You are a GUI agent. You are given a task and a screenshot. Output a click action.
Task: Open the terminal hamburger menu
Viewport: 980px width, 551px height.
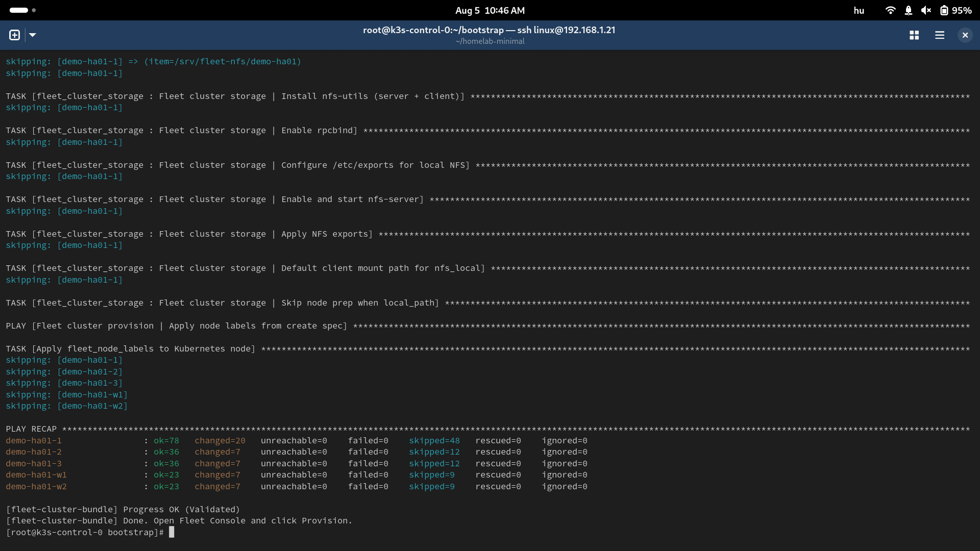click(x=940, y=35)
